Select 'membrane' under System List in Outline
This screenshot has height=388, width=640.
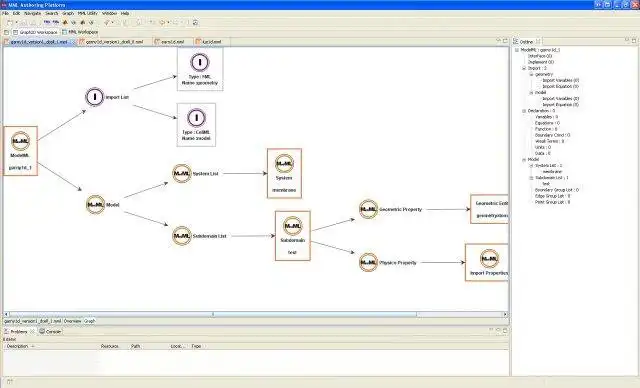pyautogui.click(x=552, y=172)
